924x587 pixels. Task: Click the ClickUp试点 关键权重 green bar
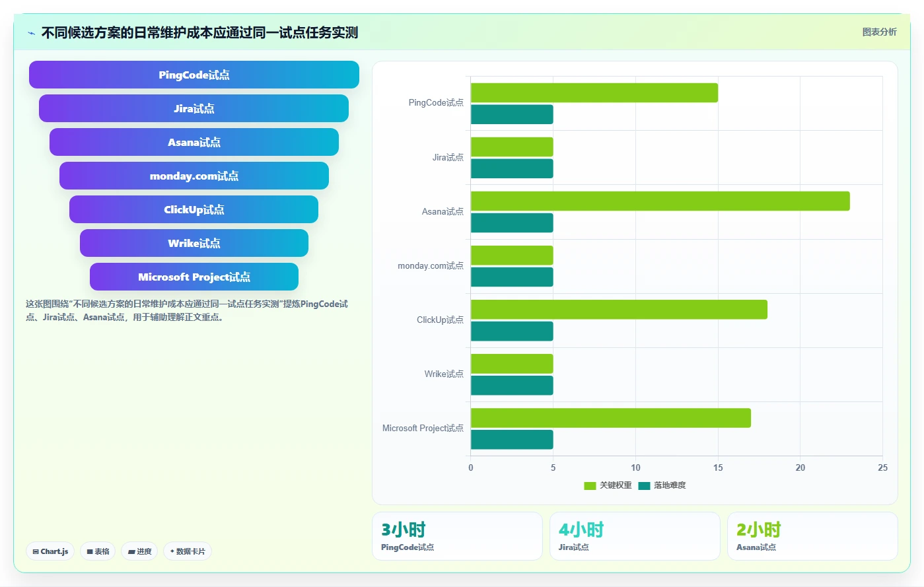(x=619, y=310)
